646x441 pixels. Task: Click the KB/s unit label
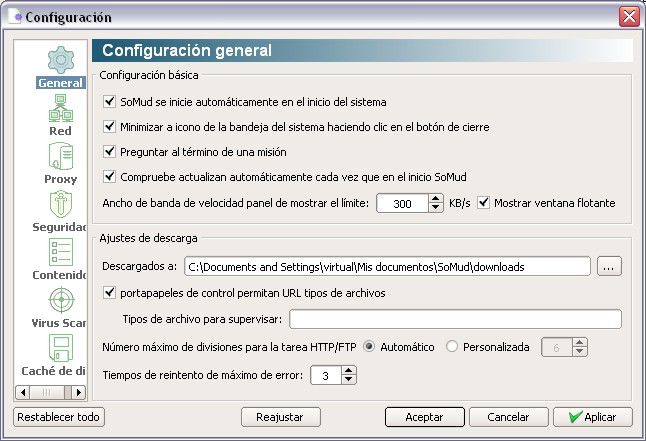point(460,203)
